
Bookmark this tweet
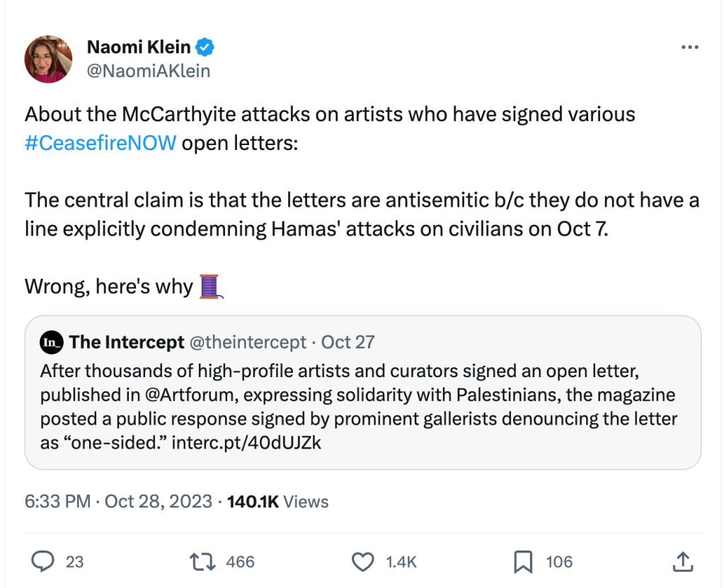[522, 562]
